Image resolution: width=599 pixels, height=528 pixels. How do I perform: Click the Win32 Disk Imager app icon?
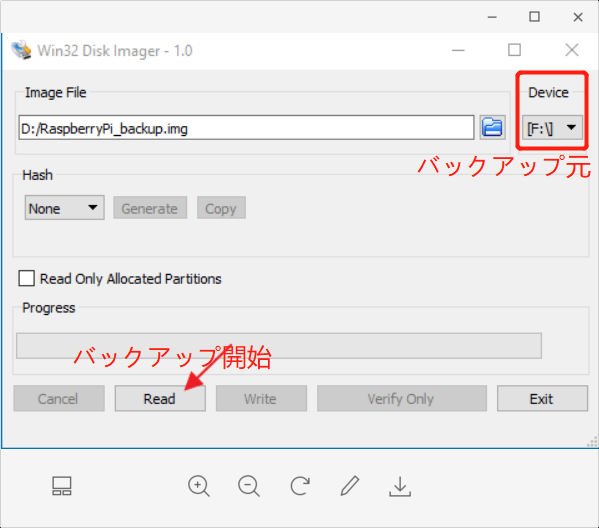click(x=21, y=50)
